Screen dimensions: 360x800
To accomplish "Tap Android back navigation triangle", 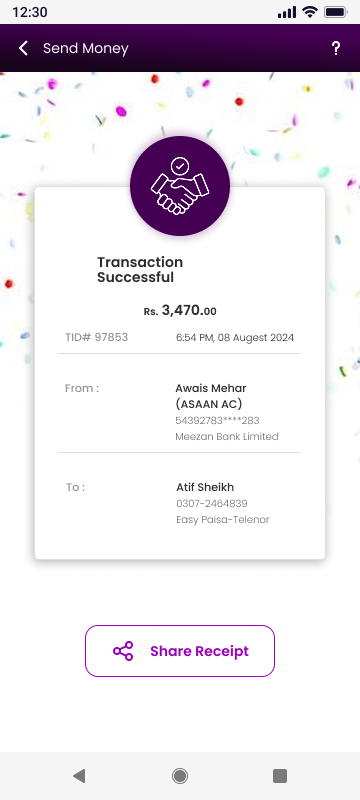I will coord(79,776).
